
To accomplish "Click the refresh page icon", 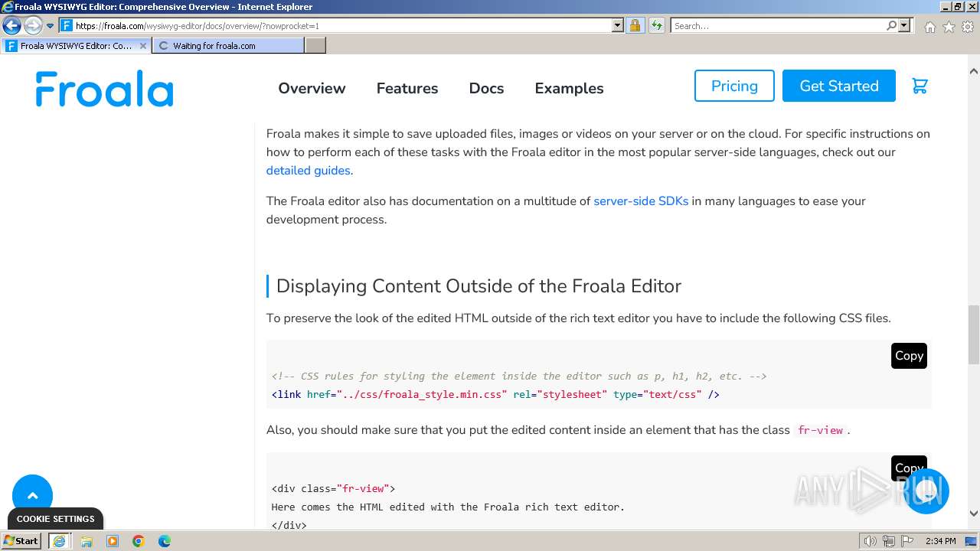I will 656,25.
